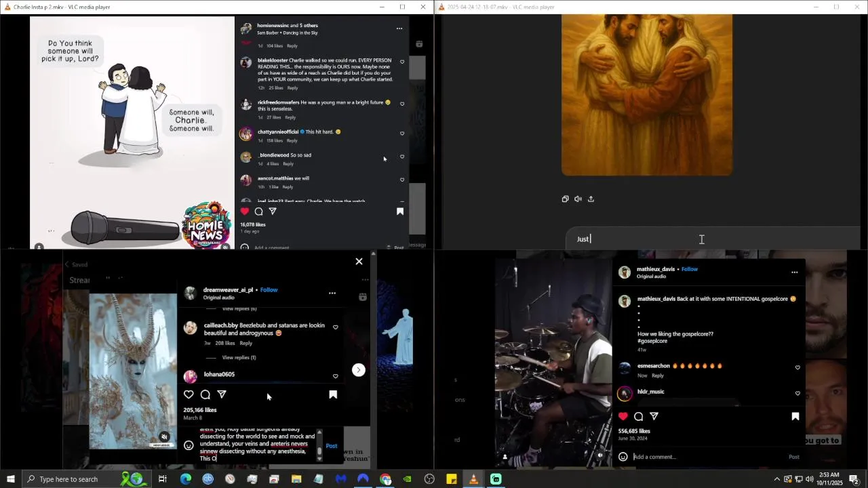Open comment icon under Homie News post

coord(259,211)
